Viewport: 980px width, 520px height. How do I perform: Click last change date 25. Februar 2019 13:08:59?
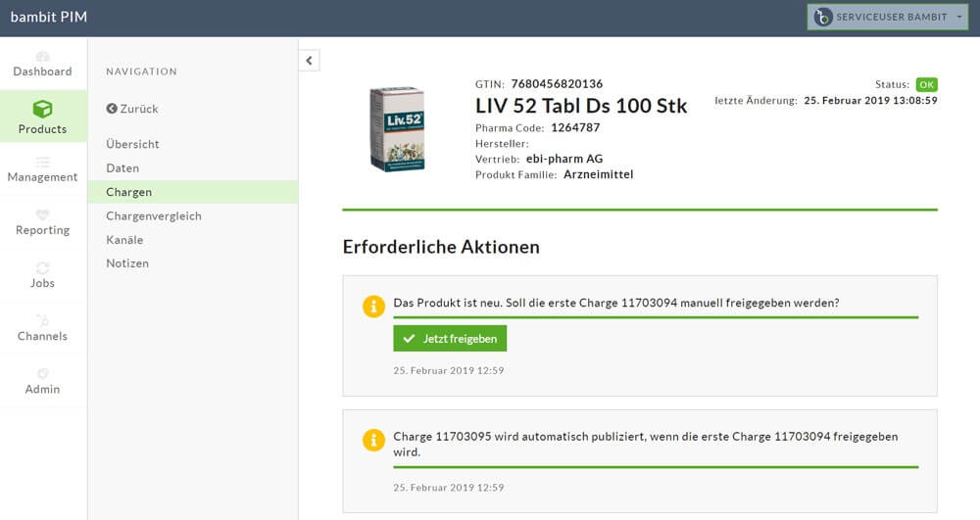870,101
